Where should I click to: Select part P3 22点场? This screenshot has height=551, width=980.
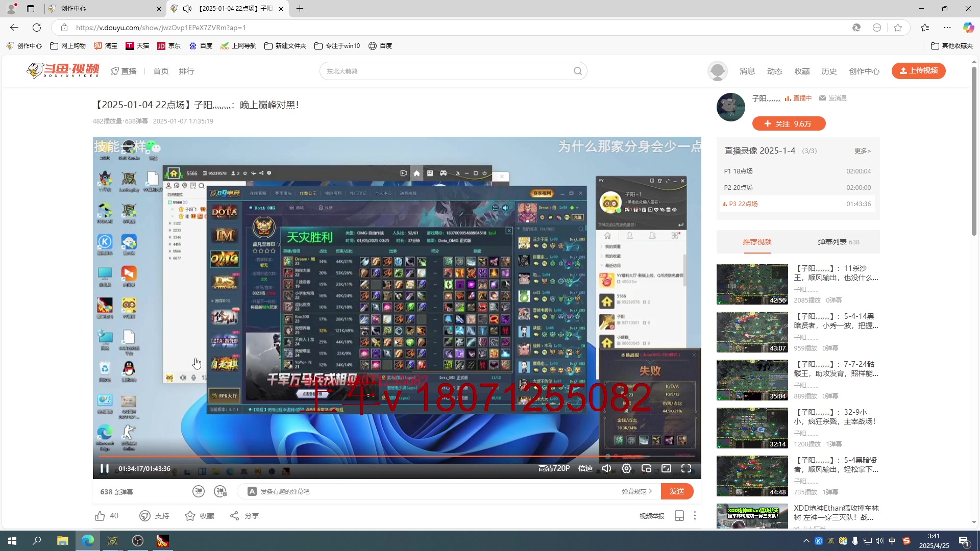[x=797, y=204]
